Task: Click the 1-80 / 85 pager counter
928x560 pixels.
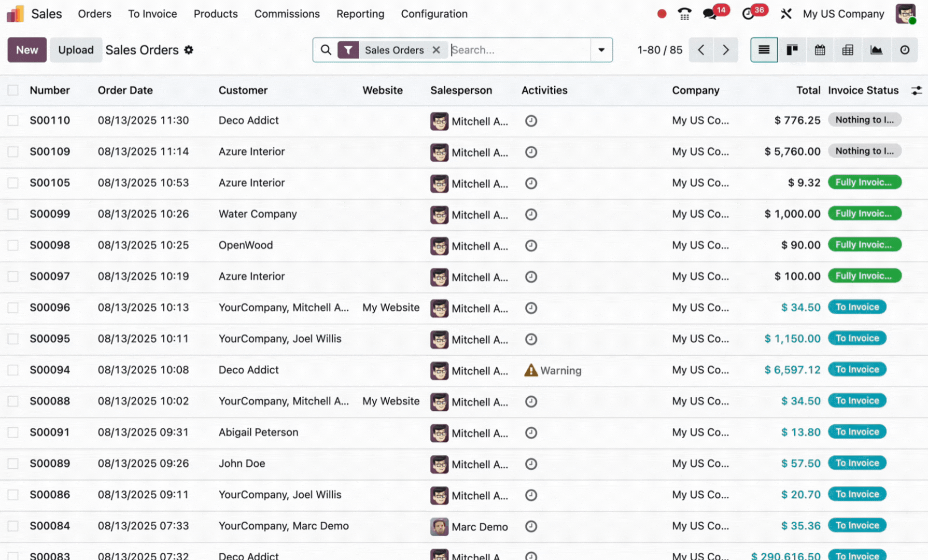Action: 659,50
